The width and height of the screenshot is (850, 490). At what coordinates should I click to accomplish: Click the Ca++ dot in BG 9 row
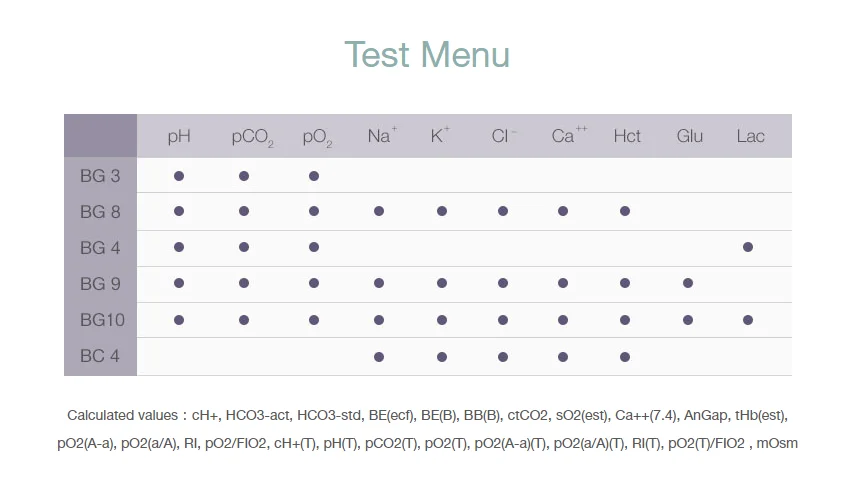[x=563, y=283]
